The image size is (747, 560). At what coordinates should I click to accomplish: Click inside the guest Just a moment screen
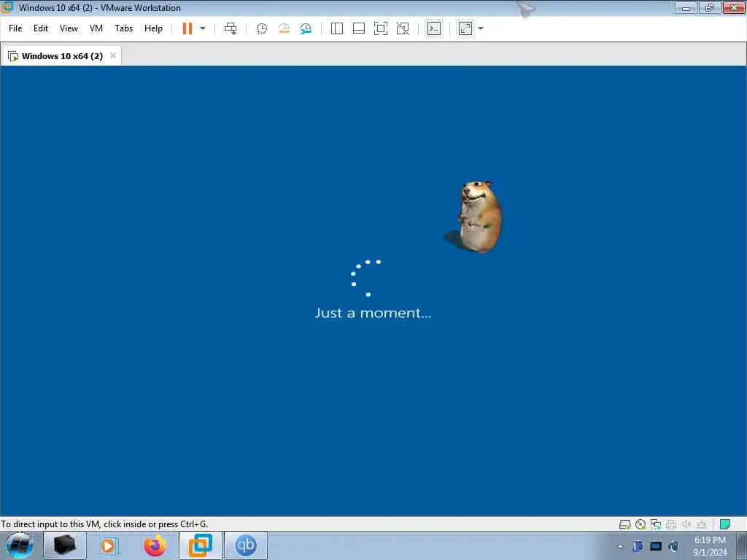click(x=373, y=290)
